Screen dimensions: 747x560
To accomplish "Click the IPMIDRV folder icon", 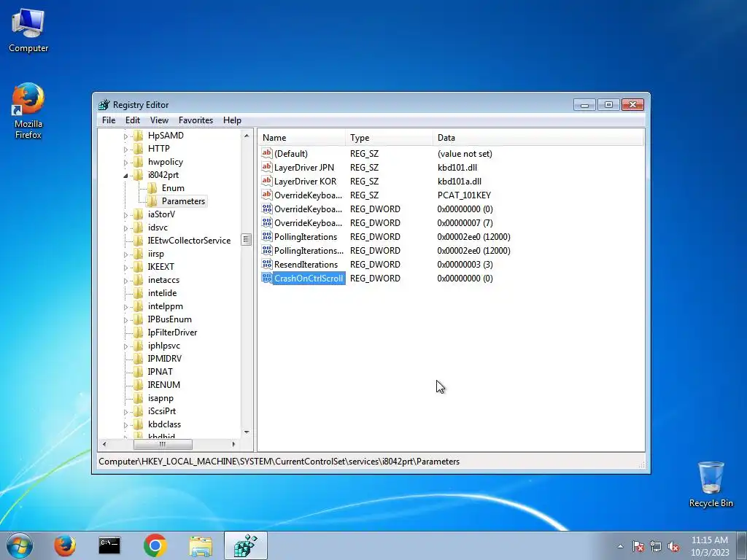I will coord(138,359).
